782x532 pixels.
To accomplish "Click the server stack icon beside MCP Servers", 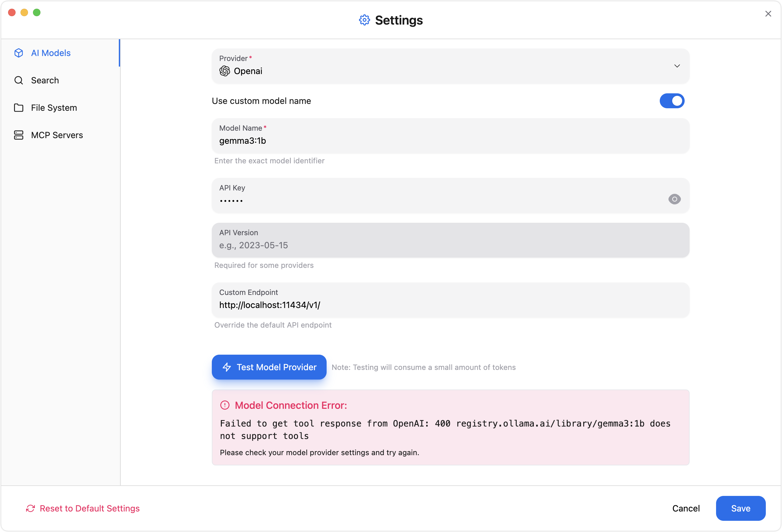I will coord(18,135).
